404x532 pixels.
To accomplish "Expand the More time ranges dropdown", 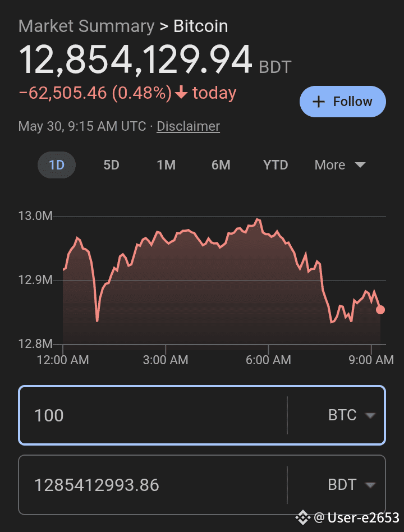I will [340, 165].
